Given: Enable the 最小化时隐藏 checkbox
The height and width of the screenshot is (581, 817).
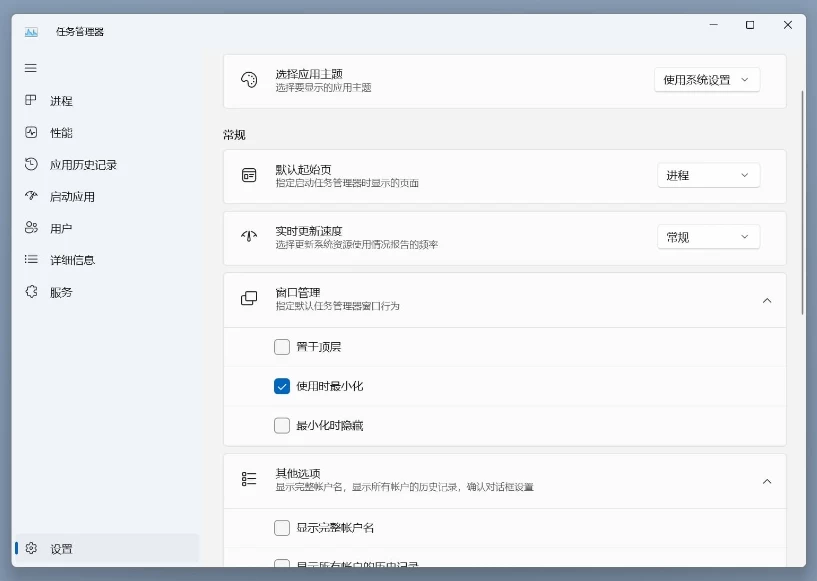Looking at the screenshot, I should [x=282, y=425].
